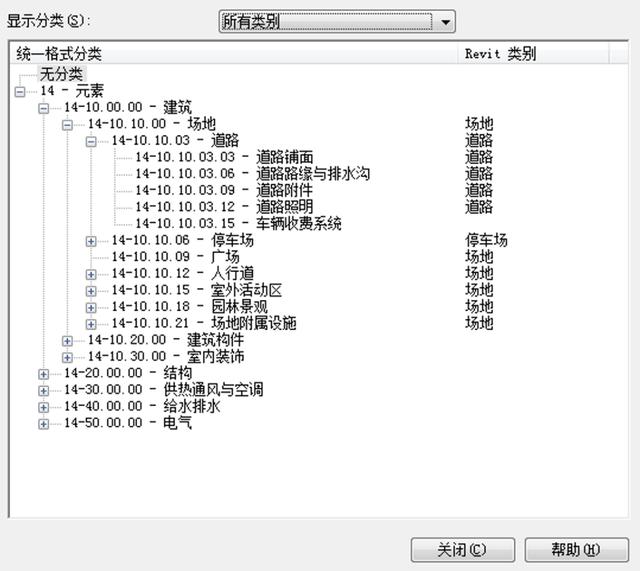Expand the 14-10.10.18 - 园林景观 node

coord(91,308)
